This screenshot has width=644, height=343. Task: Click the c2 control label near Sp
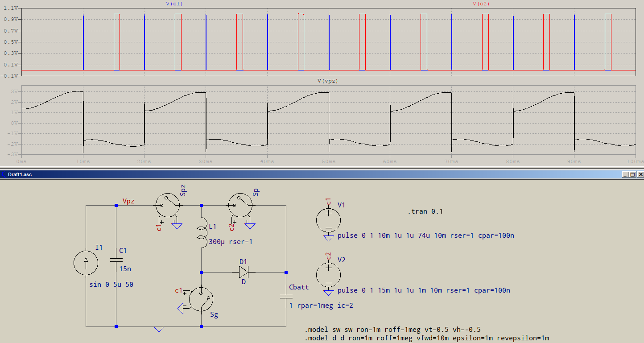232,227
